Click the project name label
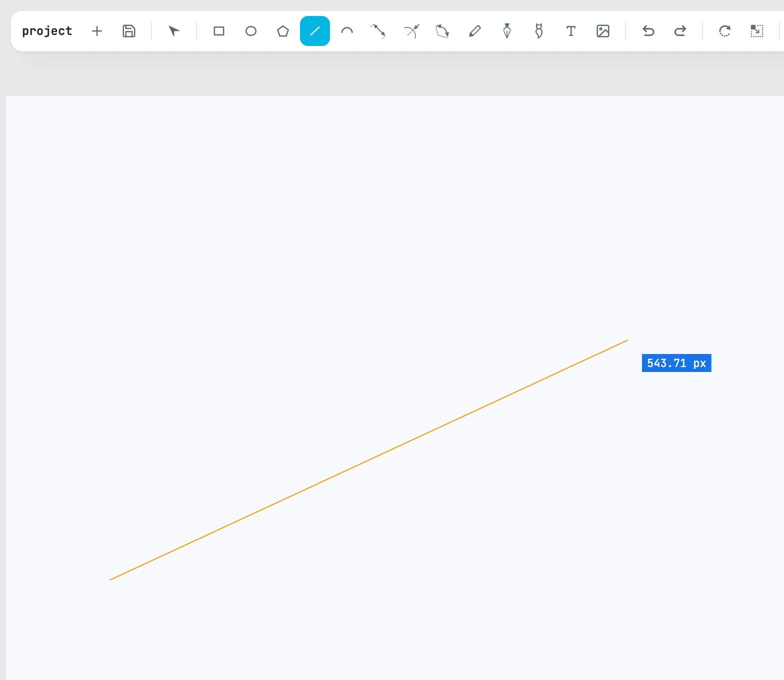784x680 pixels. pos(47,31)
